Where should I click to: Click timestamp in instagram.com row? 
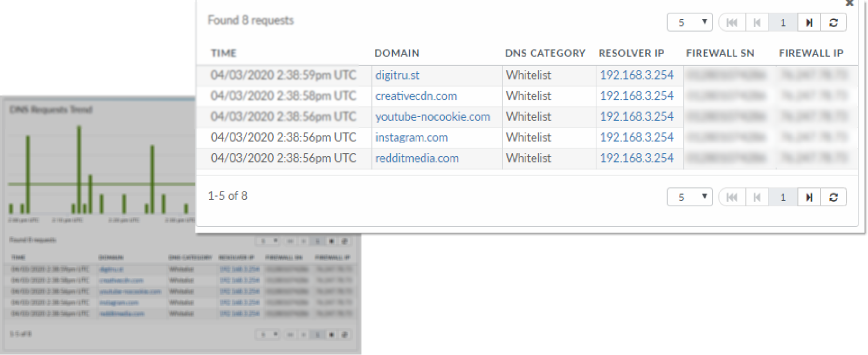(283, 137)
